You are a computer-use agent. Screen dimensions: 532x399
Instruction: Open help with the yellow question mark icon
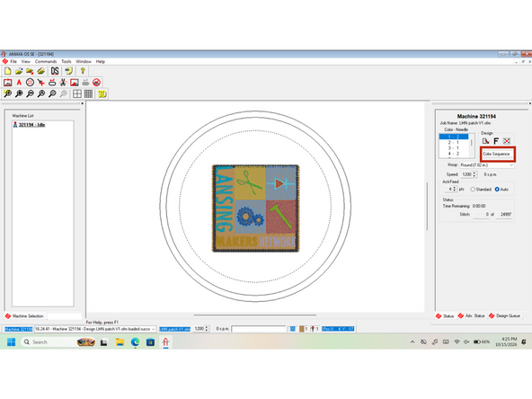click(x=83, y=71)
